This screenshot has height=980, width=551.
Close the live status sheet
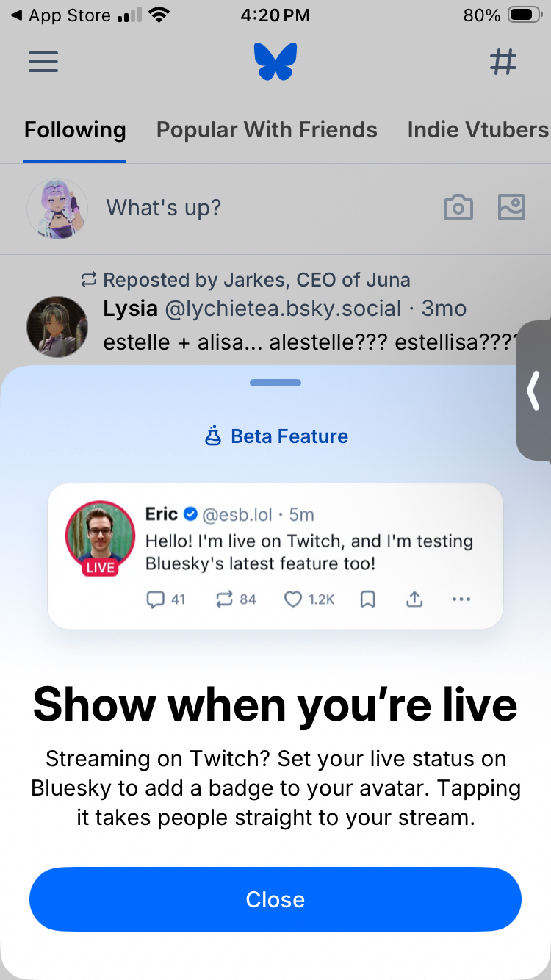pyautogui.click(x=275, y=899)
